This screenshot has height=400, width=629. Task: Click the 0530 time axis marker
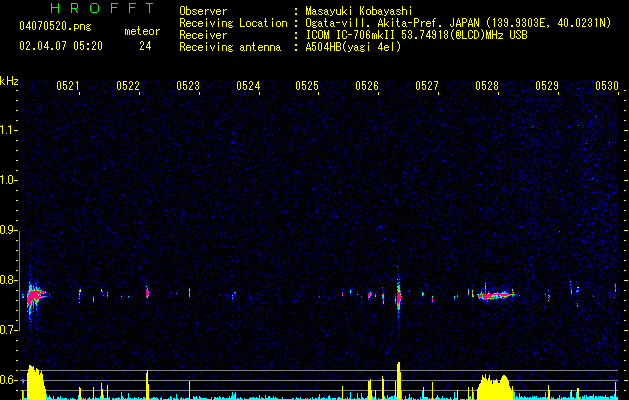(607, 86)
